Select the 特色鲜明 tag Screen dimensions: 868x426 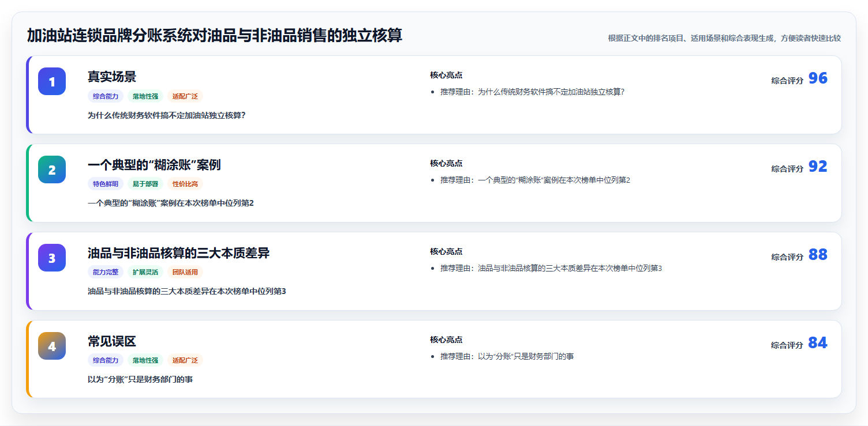pyautogui.click(x=106, y=184)
